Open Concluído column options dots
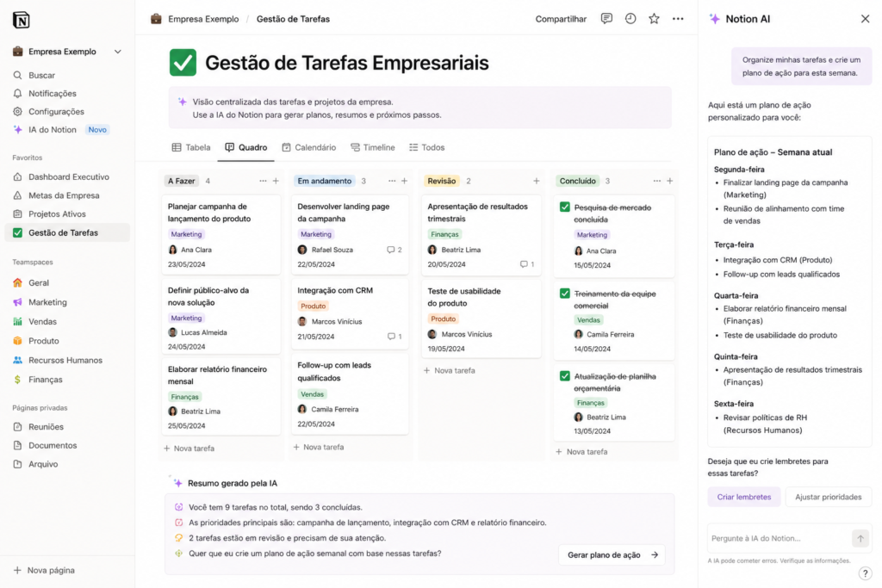Image resolution: width=882 pixels, height=588 pixels. click(x=656, y=181)
